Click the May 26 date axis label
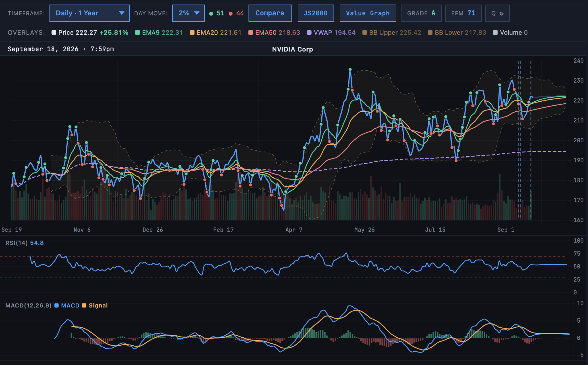 click(365, 230)
